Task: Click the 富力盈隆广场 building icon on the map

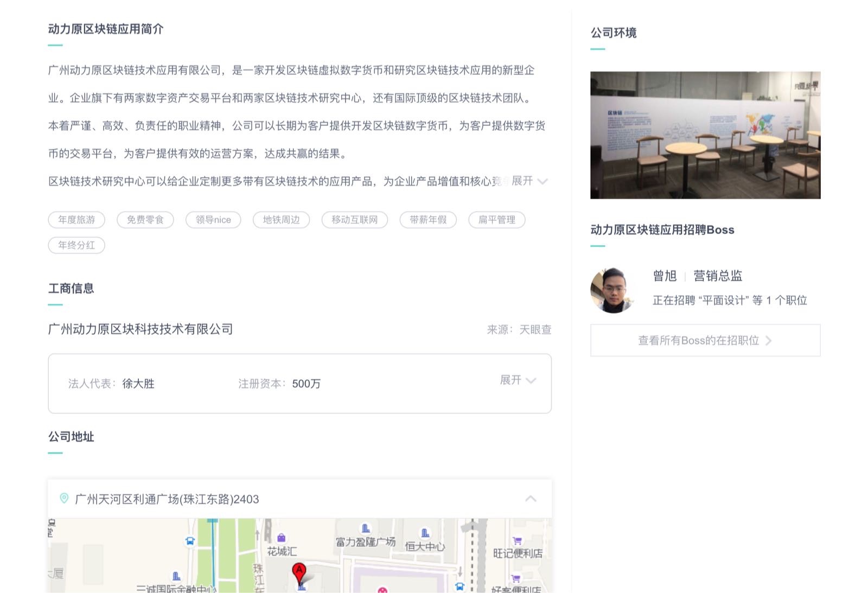Action: click(x=366, y=528)
